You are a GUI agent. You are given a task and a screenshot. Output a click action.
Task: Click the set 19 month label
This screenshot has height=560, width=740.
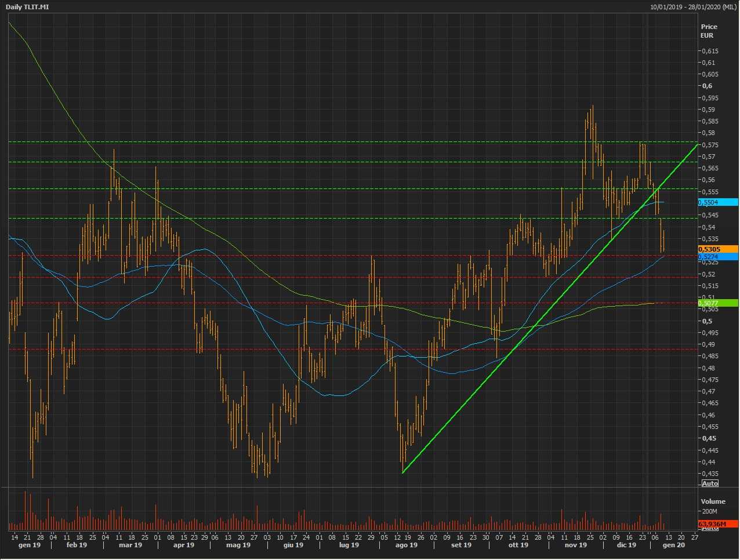pos(461,545)
